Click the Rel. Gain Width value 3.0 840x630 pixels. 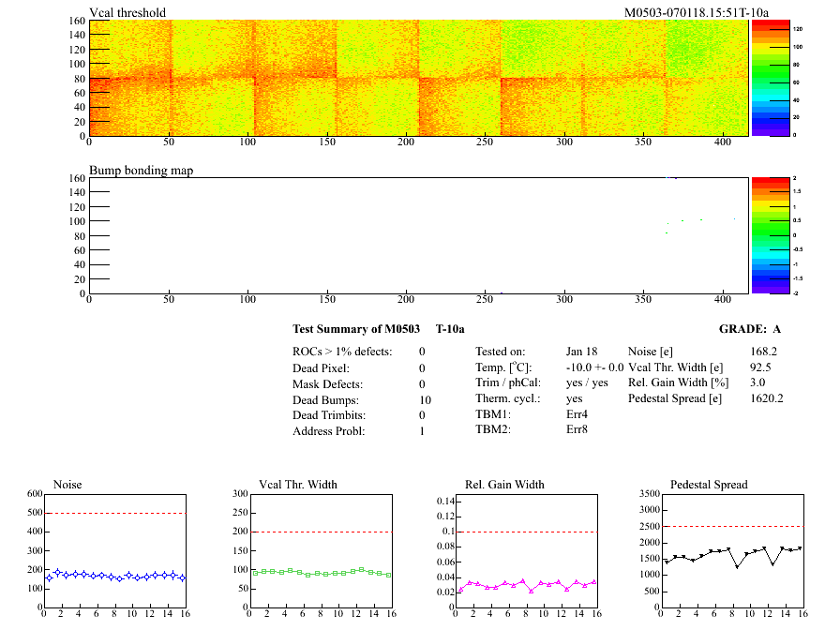click(x=757, y=383)
